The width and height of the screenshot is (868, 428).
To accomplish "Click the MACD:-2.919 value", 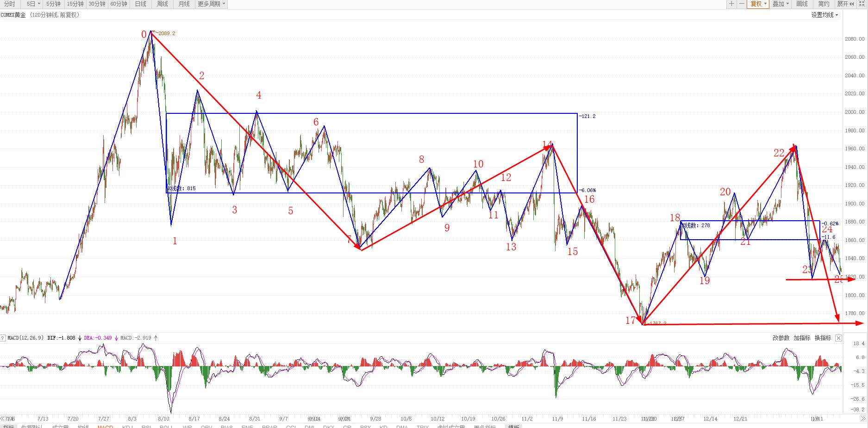I will [136, 338].
